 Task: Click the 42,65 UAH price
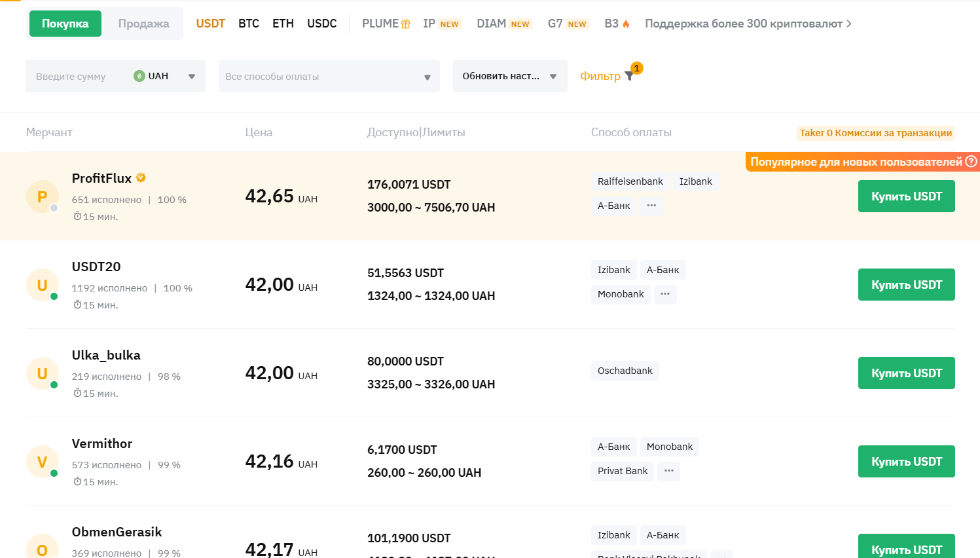[x=281, y=196]
